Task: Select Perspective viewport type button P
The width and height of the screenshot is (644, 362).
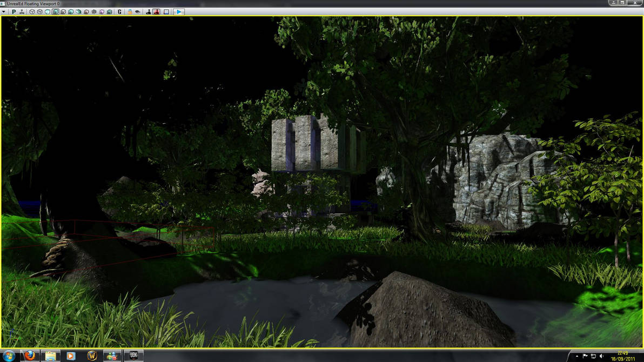Action: (14, 12)
